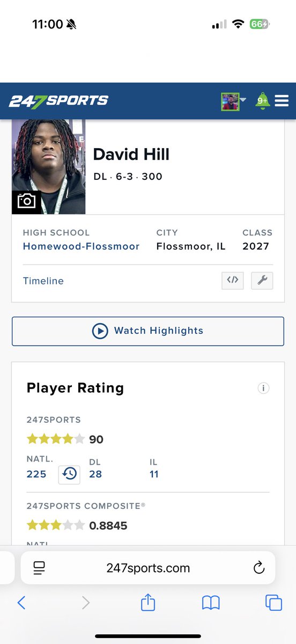The image size is (296, 644).
Task: Open Safari page settings reader icon
Action: tap(39, 568)
